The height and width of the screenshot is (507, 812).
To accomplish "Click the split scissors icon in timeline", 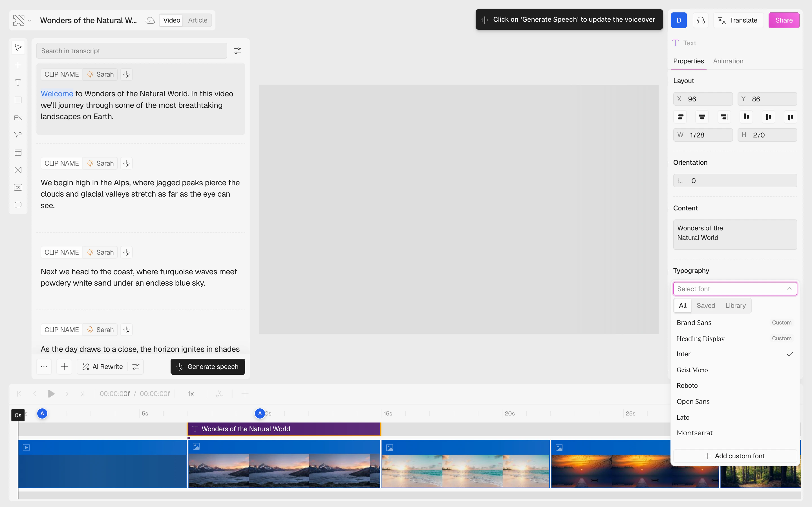I will coord(219,394).
